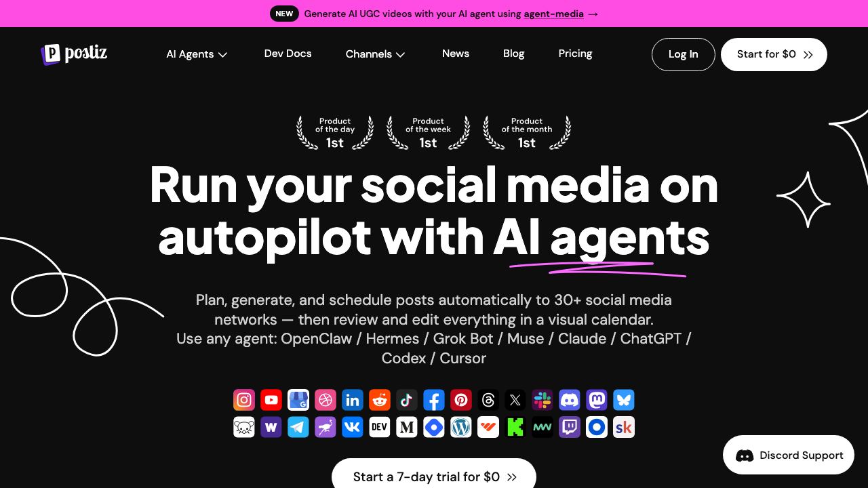Screen dimensions: 868x488
Task: Click the VK channel icon
Action: coord(353,427)
